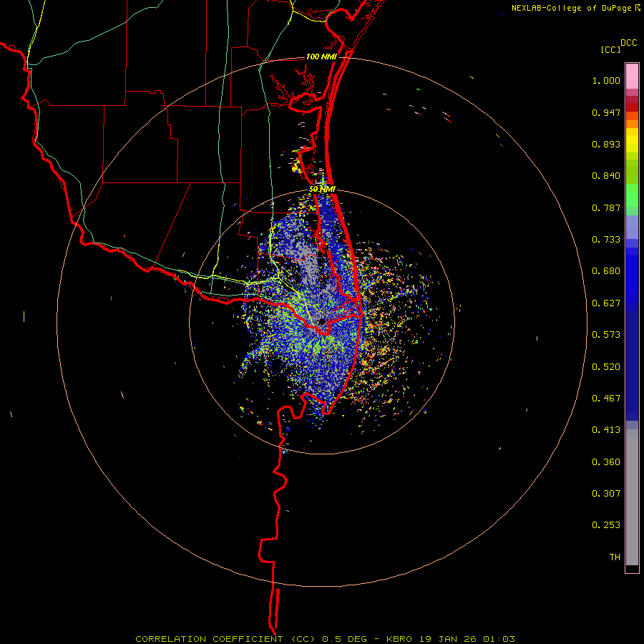Click the 100 NMI range ring label

(x=321, y=57)
